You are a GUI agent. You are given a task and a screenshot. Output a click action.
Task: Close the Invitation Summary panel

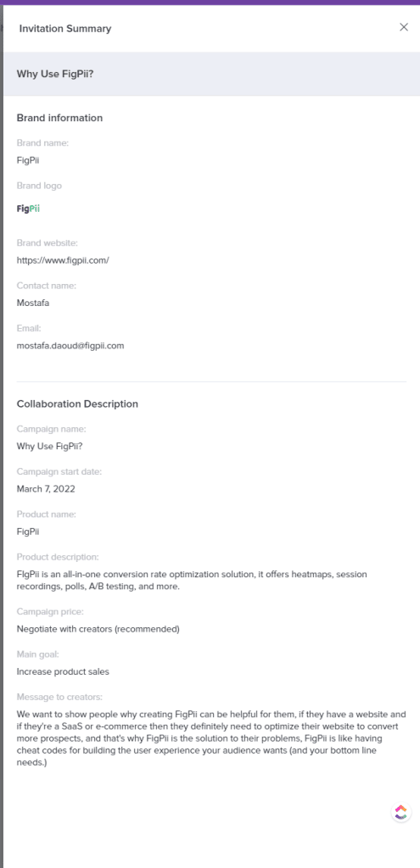tap(404, 27)
